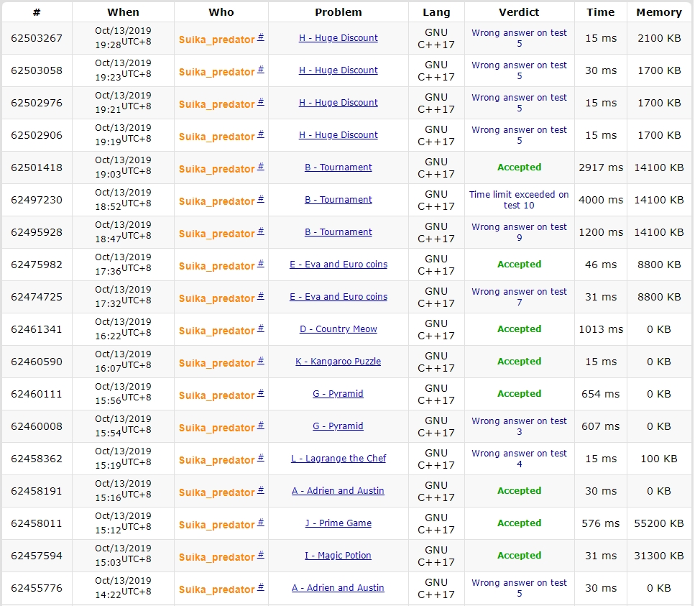Screen dimensions: 700x606
Task: Click the # icon in submission 62501418 row
Action: pos(261,166)
